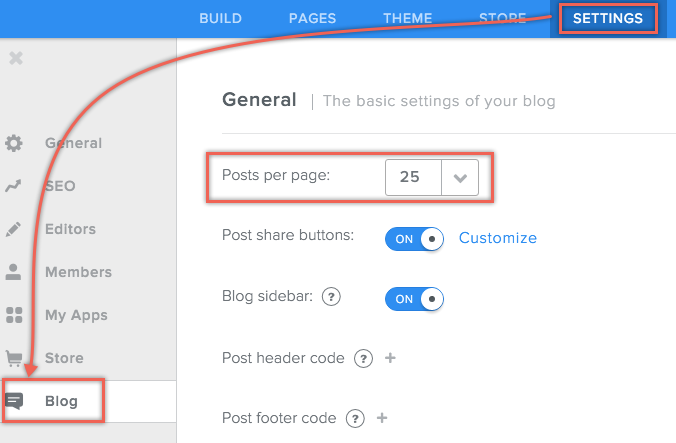Image resolution: width=676 pixels, height=443 pixels.
Task: Click the My Apps grid icon
Action: pyautogui.click(x=14, y=315)
